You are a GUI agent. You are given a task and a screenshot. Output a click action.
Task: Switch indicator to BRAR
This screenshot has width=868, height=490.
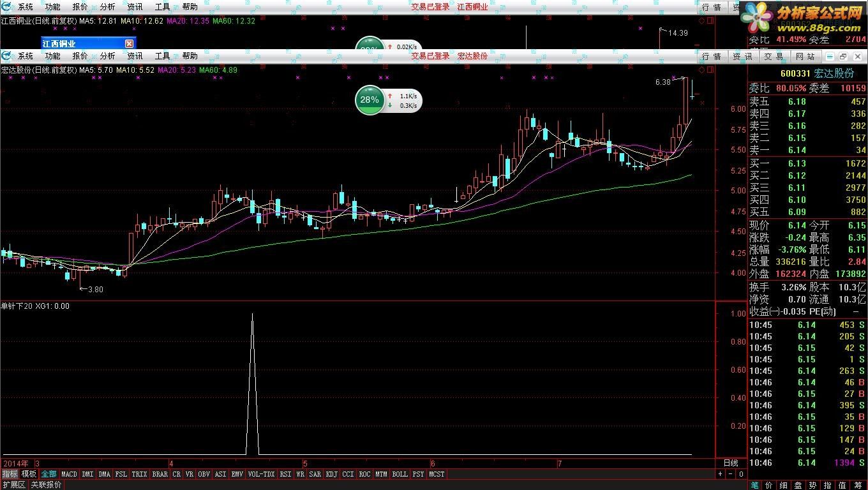[x=160, y=474]
